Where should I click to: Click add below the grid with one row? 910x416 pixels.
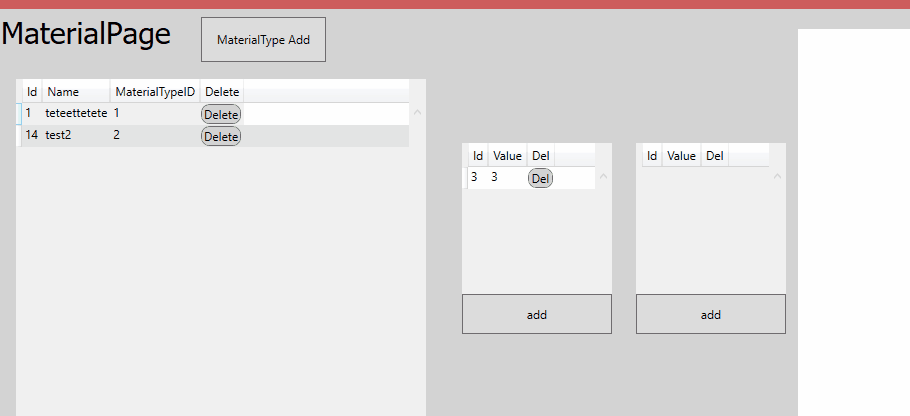536,314
